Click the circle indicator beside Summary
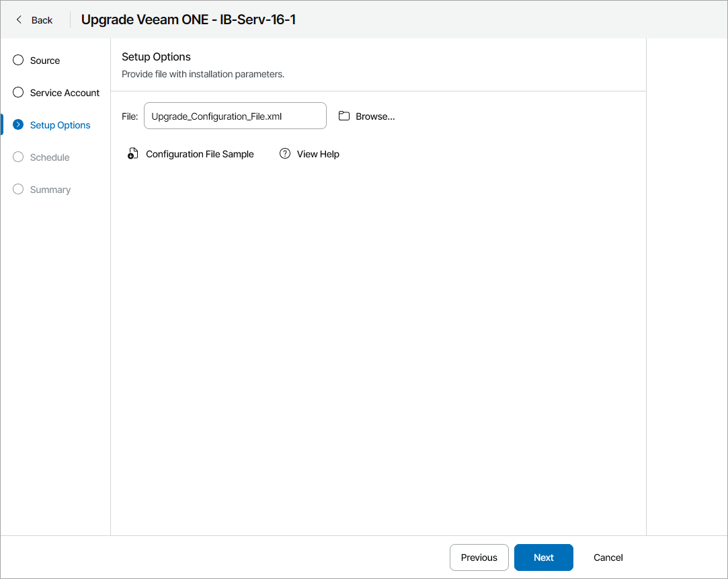 tap(17, 189)
